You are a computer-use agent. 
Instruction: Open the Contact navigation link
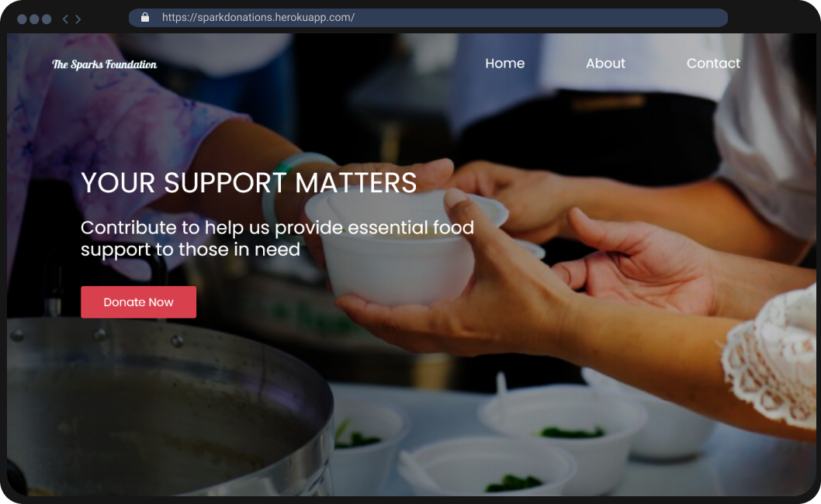713,64
